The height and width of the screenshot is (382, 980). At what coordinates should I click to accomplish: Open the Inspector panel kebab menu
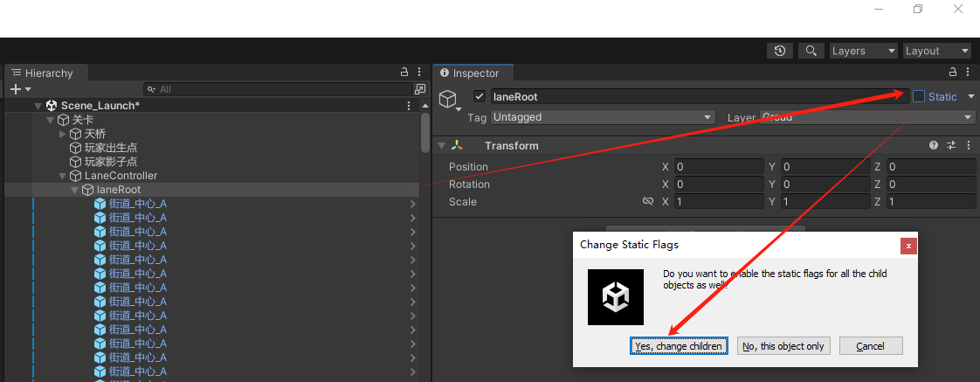pos(968,73)
